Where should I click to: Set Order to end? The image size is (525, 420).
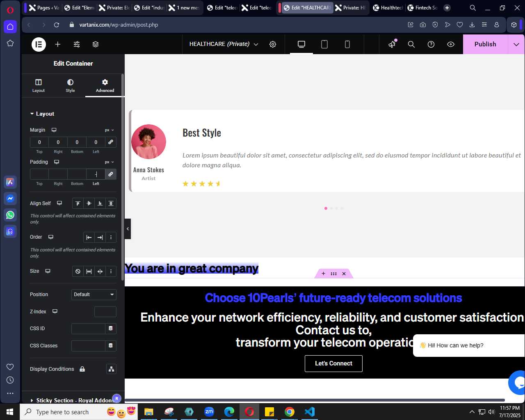pos(100,237)
